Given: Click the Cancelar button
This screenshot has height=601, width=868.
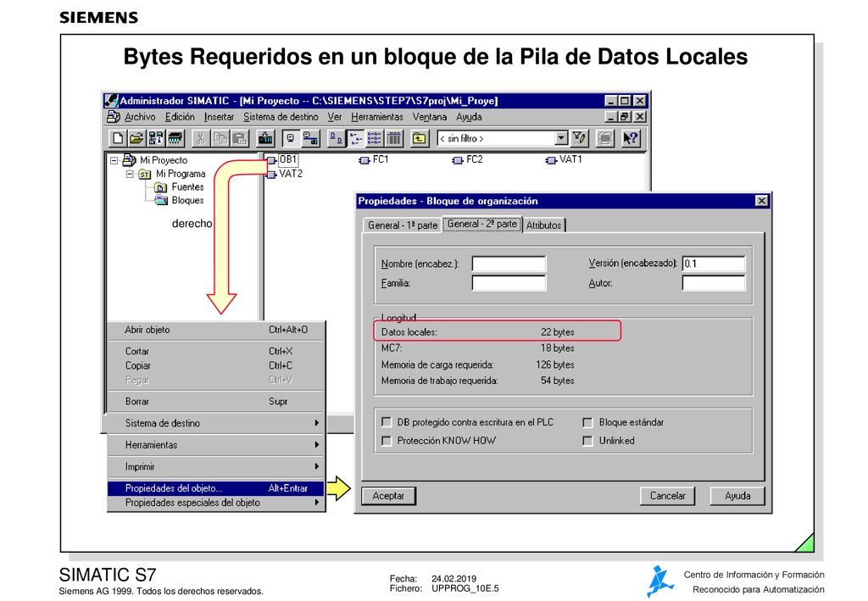Looking at the screenshot, I should click(x=668, y=496).
